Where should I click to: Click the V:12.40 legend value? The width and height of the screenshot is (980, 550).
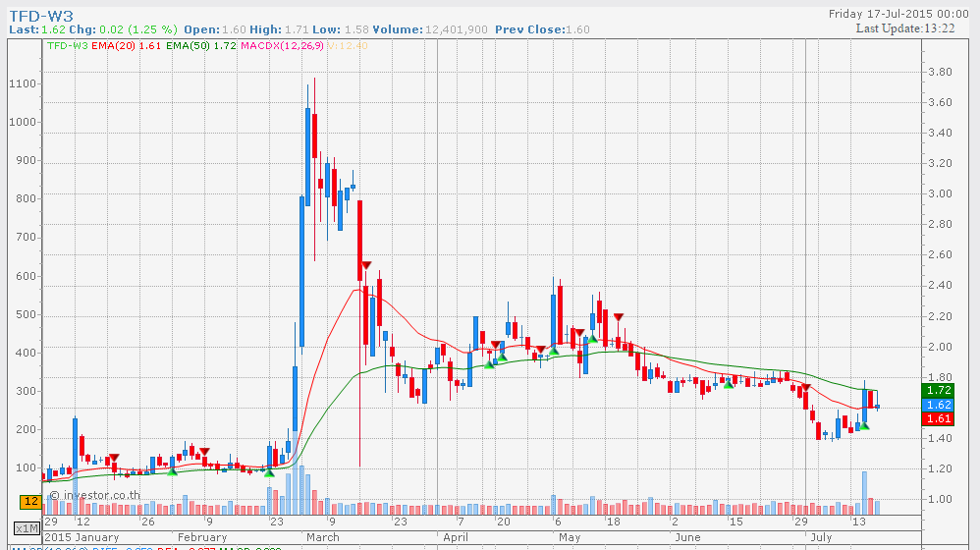tap(348, 45)
